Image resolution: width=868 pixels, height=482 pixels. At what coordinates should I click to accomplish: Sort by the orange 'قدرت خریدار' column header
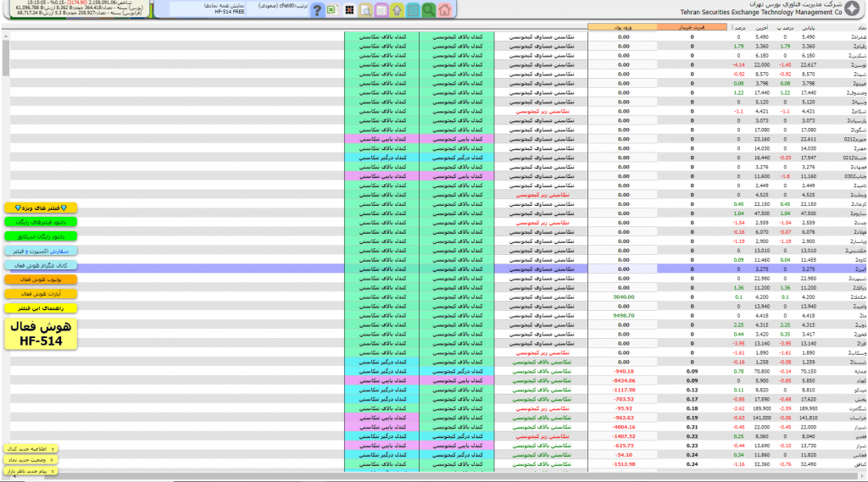click(691, 27)
